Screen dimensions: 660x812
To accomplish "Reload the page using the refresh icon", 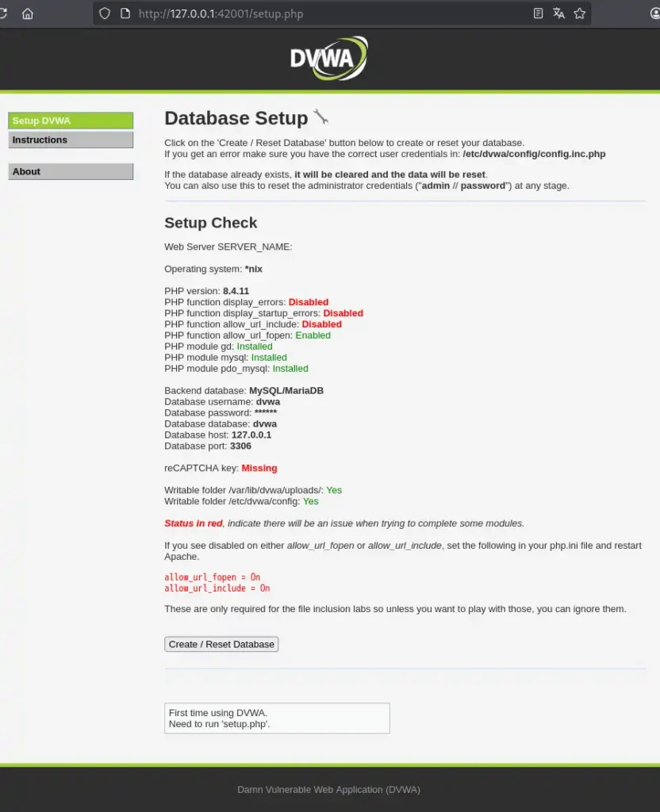I will point(4,13).
